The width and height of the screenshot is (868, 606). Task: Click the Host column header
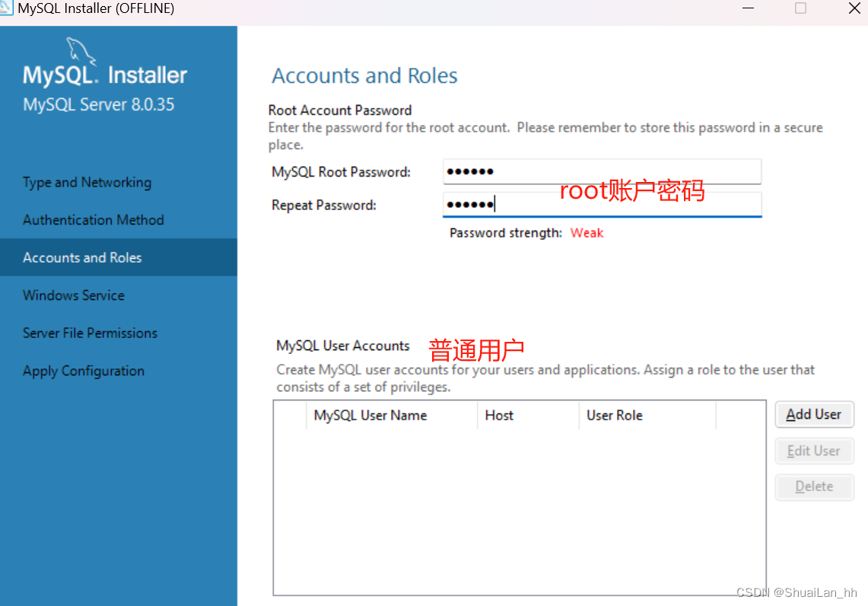(499, 415)
